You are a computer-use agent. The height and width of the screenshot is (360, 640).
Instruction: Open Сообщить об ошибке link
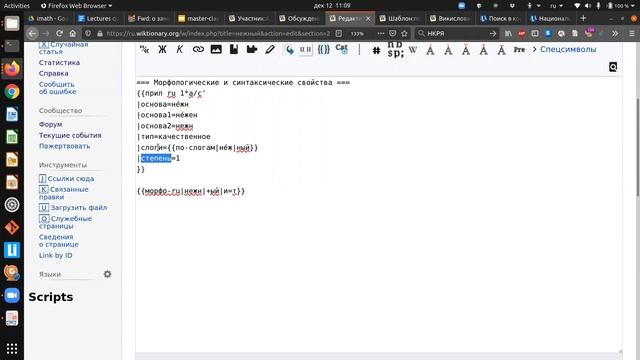pos(57,88)
